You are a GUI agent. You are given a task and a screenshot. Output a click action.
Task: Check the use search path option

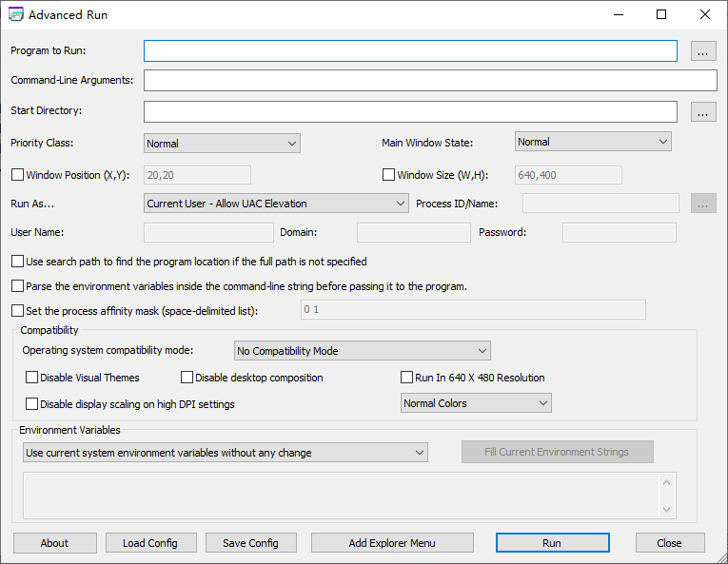pyautogui.click(x=17, y=262)
